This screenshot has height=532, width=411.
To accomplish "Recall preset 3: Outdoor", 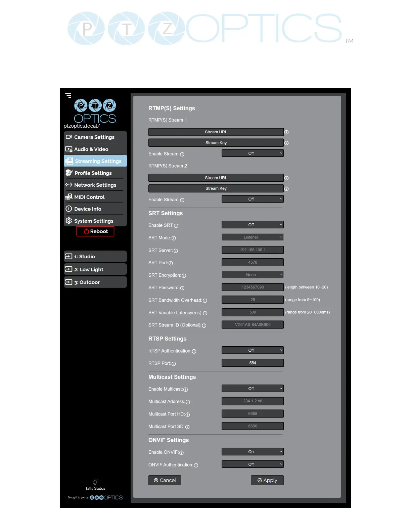I will point(95,282).
